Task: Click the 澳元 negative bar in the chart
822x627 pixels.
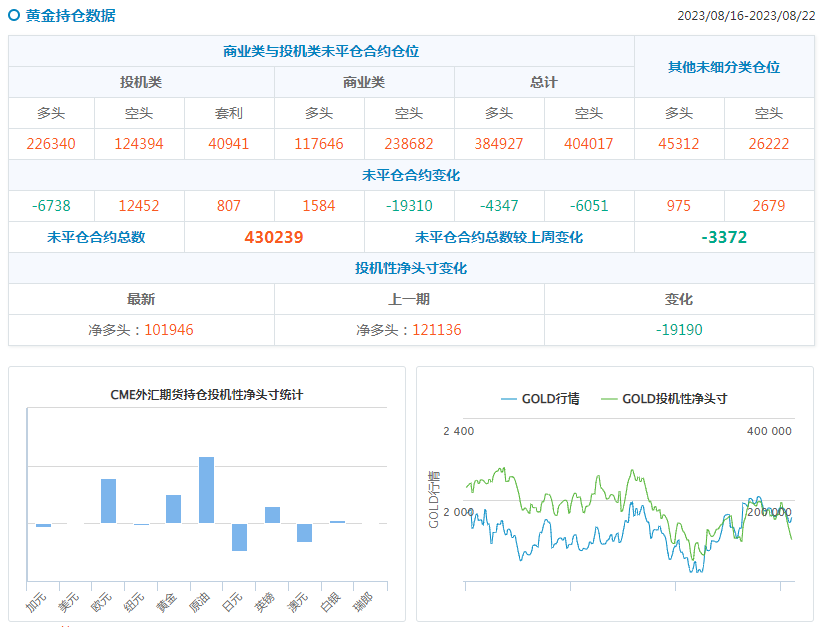Action: pos(304,533)
